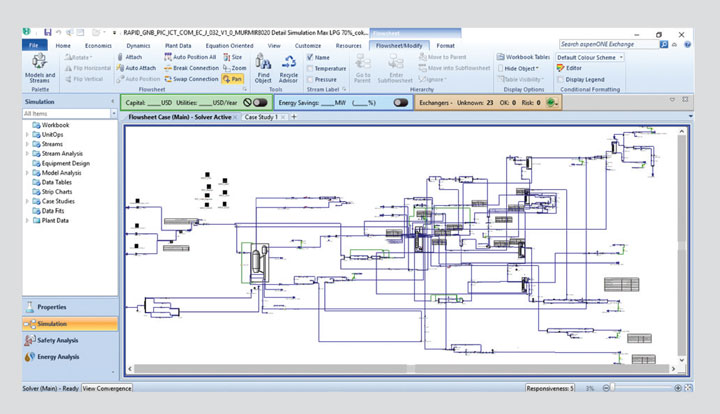Toggle the economics Capital/Utilities switch
720x414 pixels.
260,102
